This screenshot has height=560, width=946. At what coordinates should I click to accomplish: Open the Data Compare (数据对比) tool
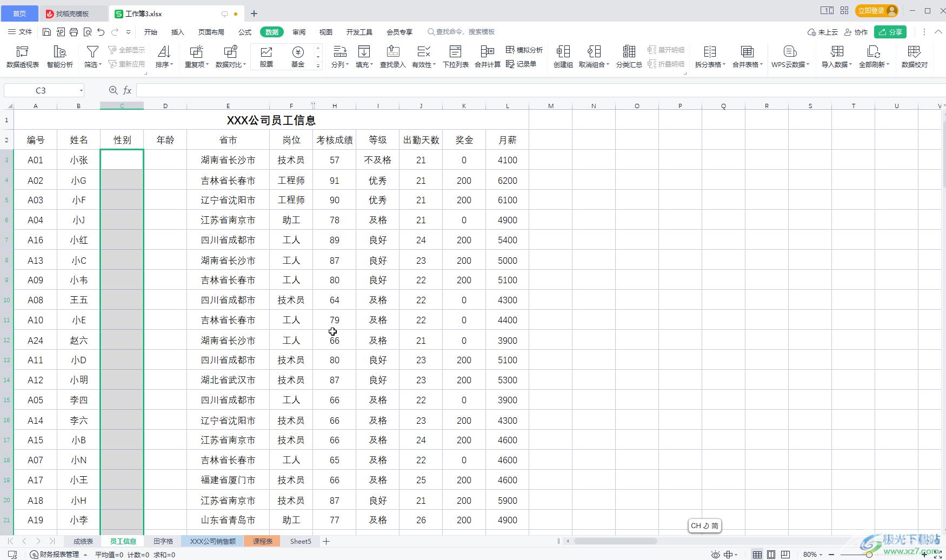[231, 57]
